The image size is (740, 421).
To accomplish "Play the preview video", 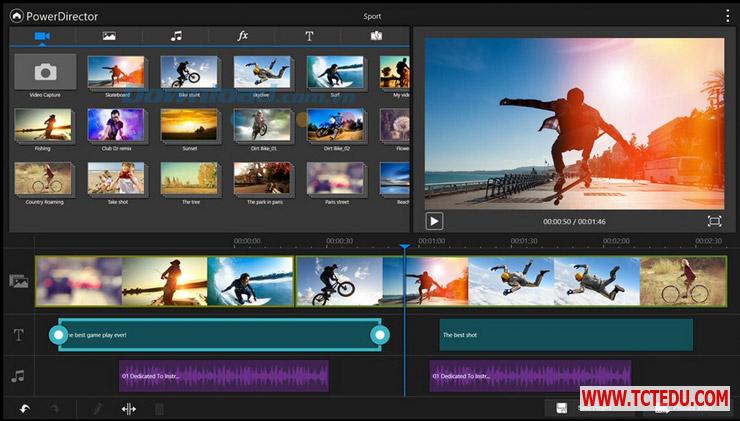I will pyautogui.click(x=434, y=221).
